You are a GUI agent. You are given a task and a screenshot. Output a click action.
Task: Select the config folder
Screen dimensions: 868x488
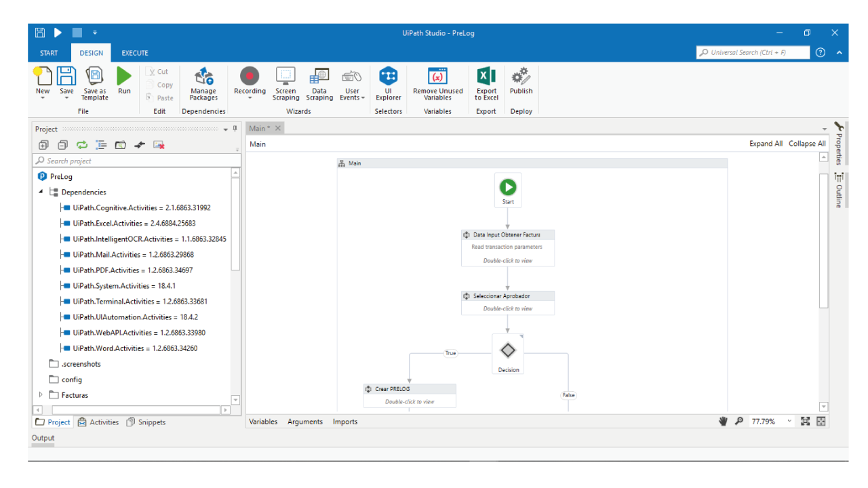(x=65, y=380)
